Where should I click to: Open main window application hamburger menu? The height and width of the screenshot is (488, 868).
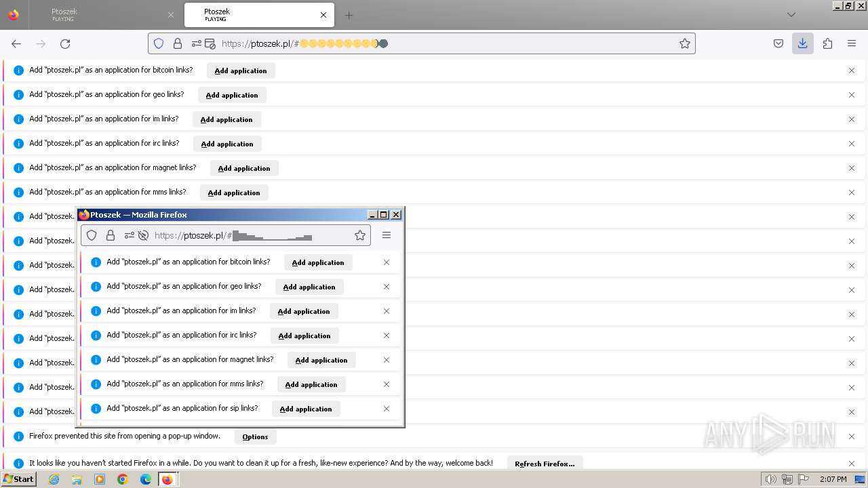(x=852, y=43)
